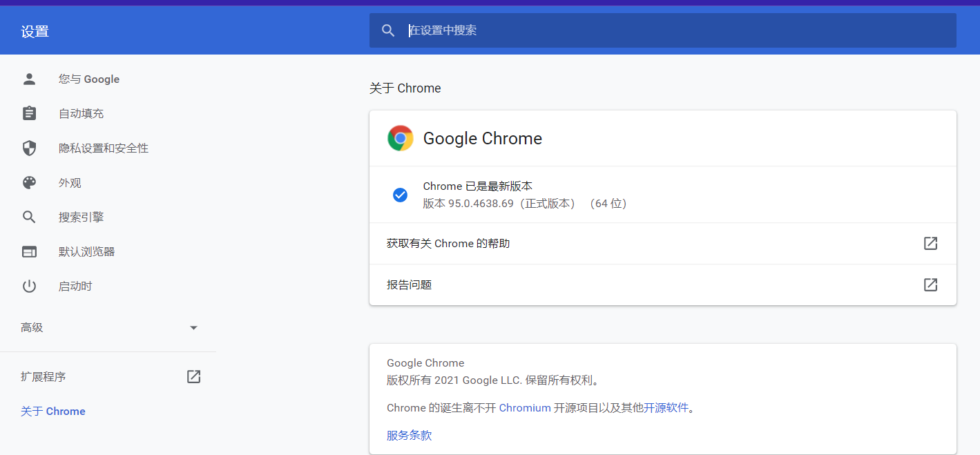The width and height of the screenshot is (980, 455).
Task: Click the Google Chrome text in the copyright card
Action: pyautogui.click(x=425, y=362)
